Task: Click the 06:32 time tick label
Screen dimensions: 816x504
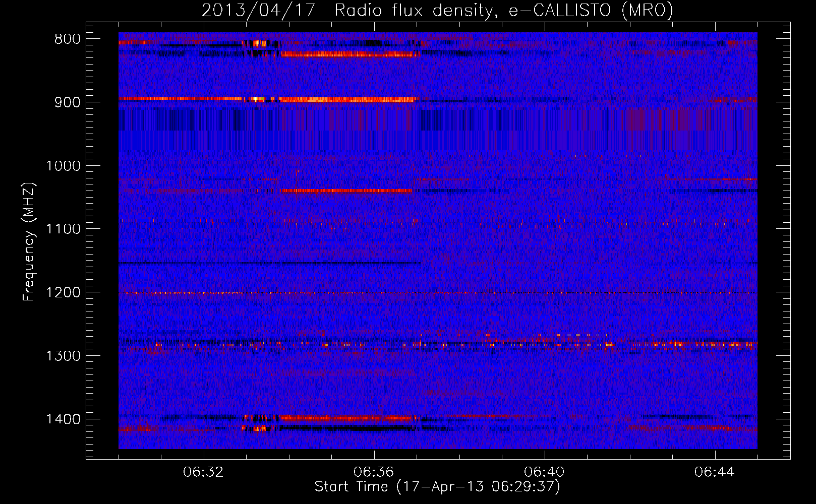Action: pos(203,472)
